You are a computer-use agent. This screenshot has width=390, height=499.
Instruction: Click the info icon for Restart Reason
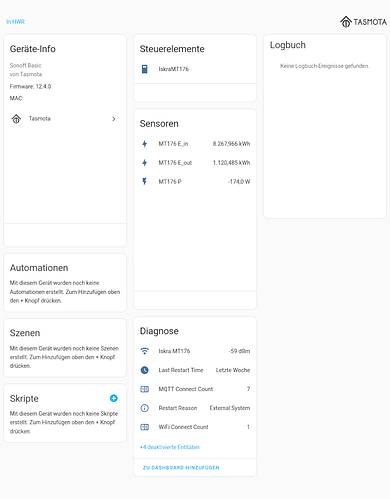pyautogui.click(x=145, y=408)
